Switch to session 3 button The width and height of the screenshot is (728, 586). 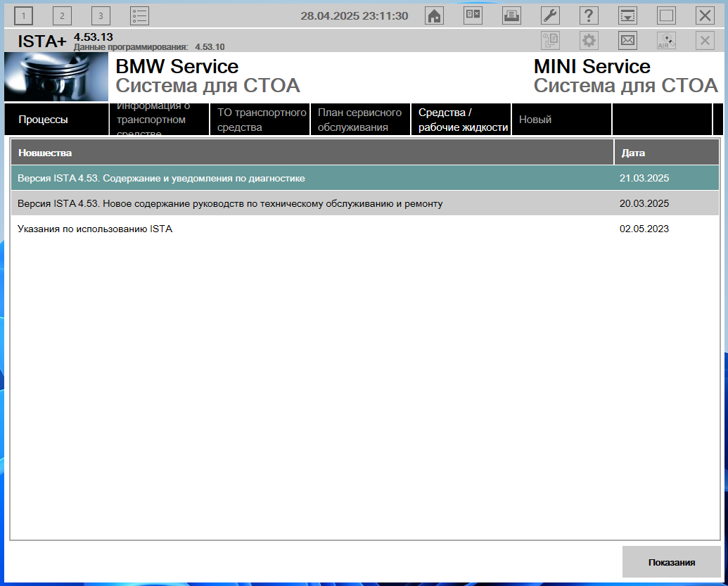pos(101,15)
